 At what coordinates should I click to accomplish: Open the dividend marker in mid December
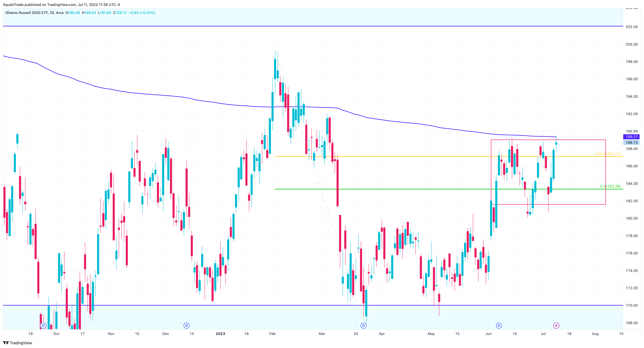tap(186, 325)
